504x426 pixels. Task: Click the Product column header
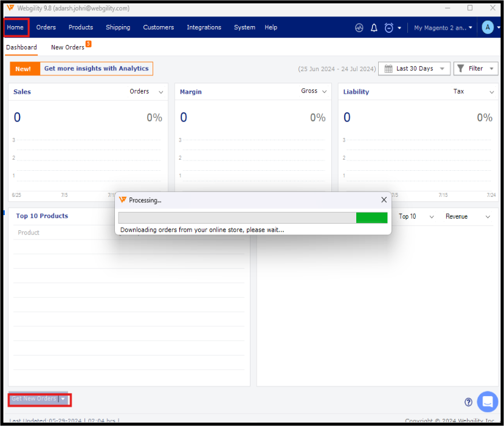click(x=29, y=233)
